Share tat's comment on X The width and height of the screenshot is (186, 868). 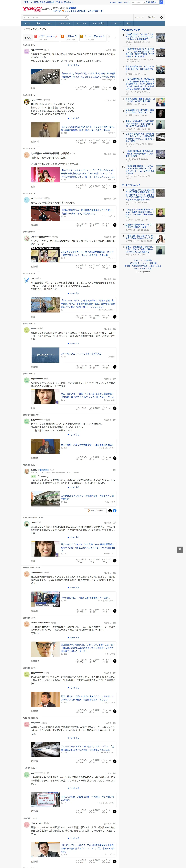point(114,611)
